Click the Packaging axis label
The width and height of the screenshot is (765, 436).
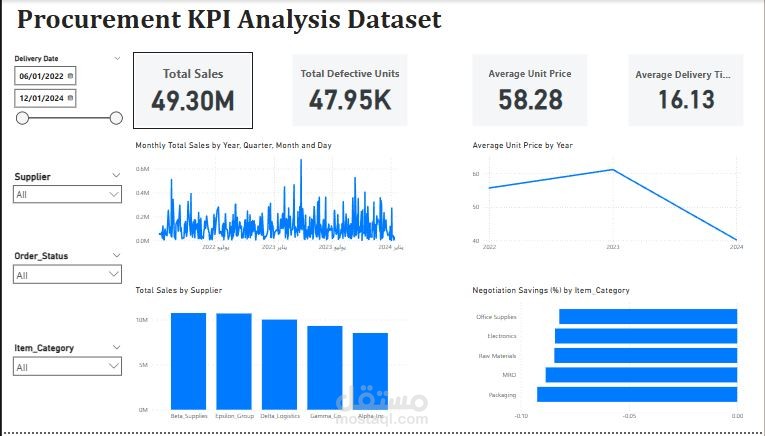[502, 395]
